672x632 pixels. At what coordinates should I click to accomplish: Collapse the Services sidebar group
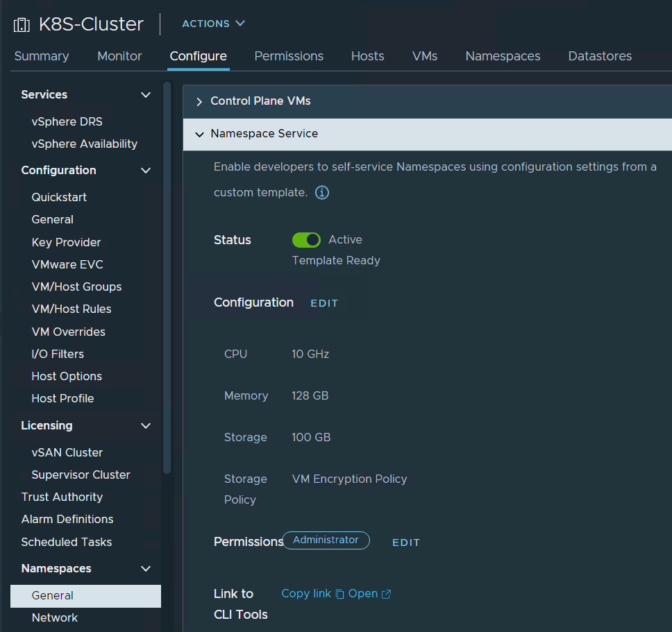[x=146, y=95]
